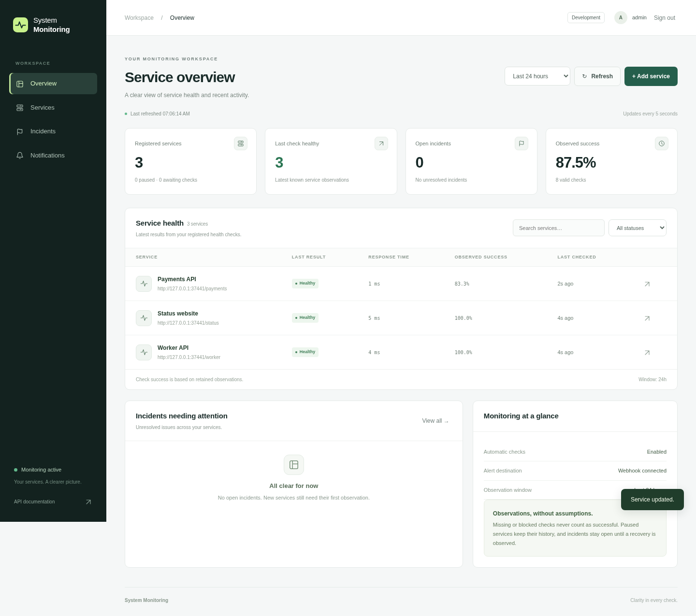The image size is (696, 616).
Task: Click the All clear empty-state icon
Action: point(294,465)
